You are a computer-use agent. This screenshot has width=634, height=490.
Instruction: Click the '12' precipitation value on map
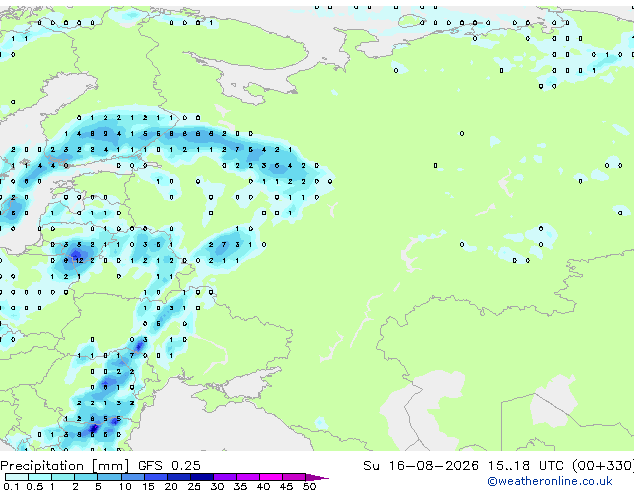[80, 260]
